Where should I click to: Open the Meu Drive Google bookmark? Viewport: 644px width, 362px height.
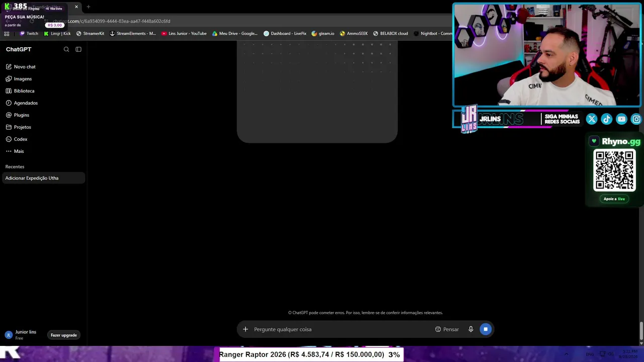pyautogui.click(x=235, y=34)
